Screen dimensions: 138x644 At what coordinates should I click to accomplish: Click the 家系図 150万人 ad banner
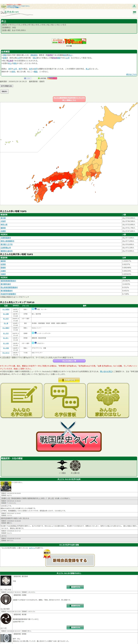(x=69, y=41)
